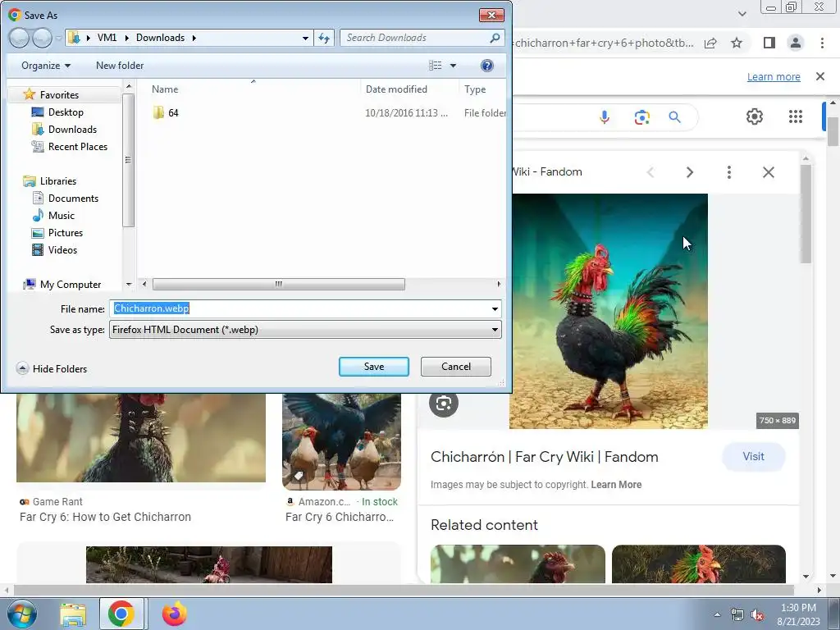Click the Back arrow in Save As dialog

click(19, 38)
